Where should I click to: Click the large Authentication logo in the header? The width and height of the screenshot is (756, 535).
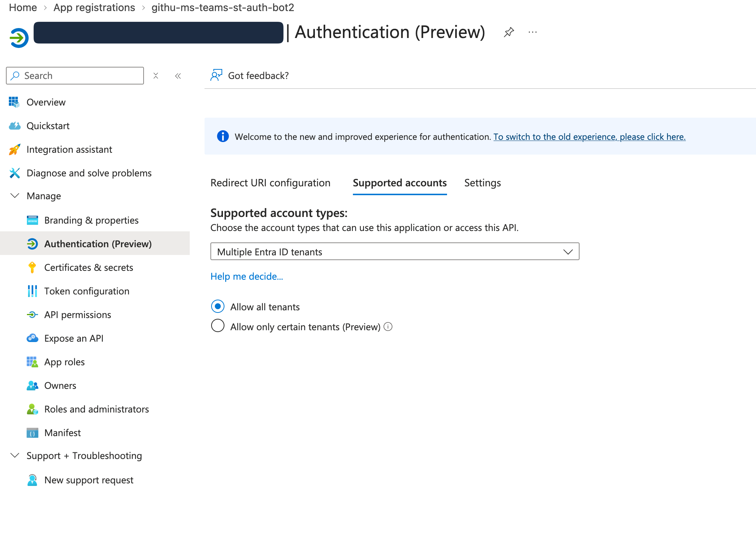(19, 38)
